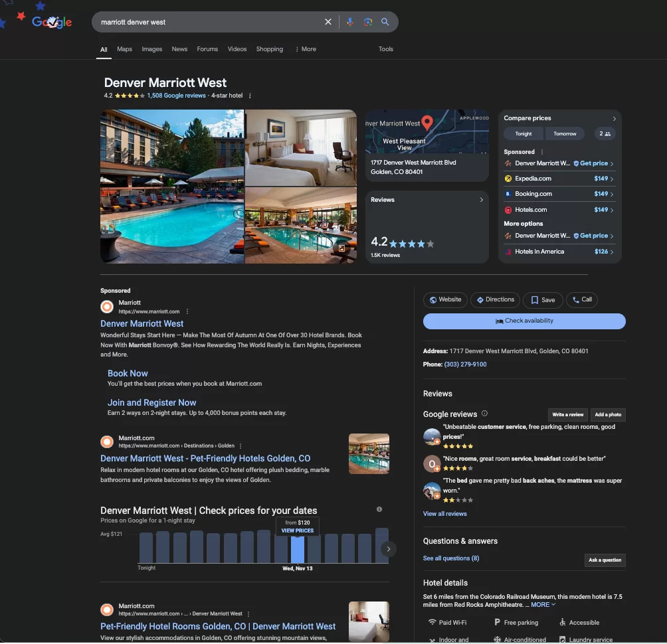Open Google Lens image search icon

(368, 22)
